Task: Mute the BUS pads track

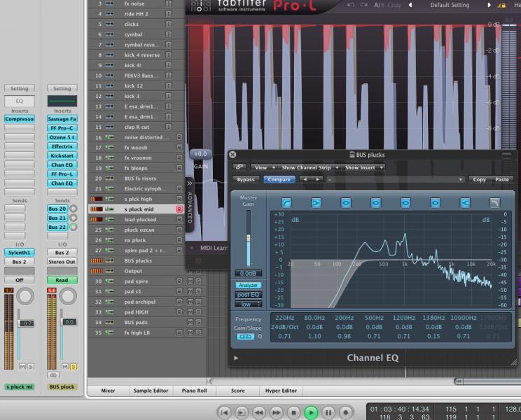Action: click(190, 322)
